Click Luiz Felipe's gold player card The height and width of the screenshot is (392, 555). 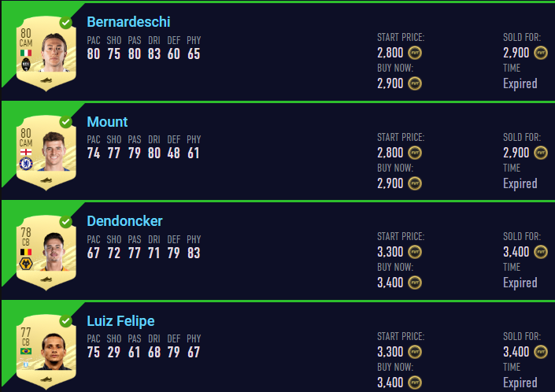(x=46, y=353)
